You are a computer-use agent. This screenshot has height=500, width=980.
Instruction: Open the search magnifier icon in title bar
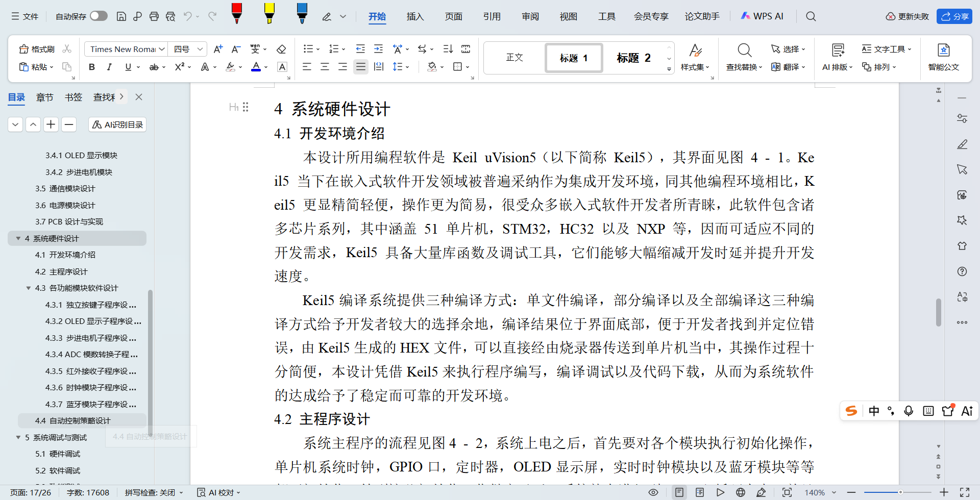click(811, 16)
